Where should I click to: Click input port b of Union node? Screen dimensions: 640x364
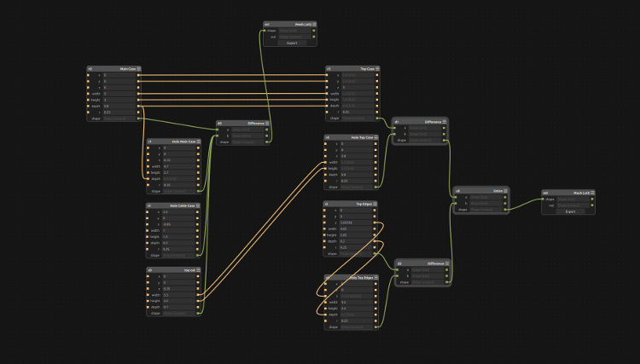click(x=456, y=204)
